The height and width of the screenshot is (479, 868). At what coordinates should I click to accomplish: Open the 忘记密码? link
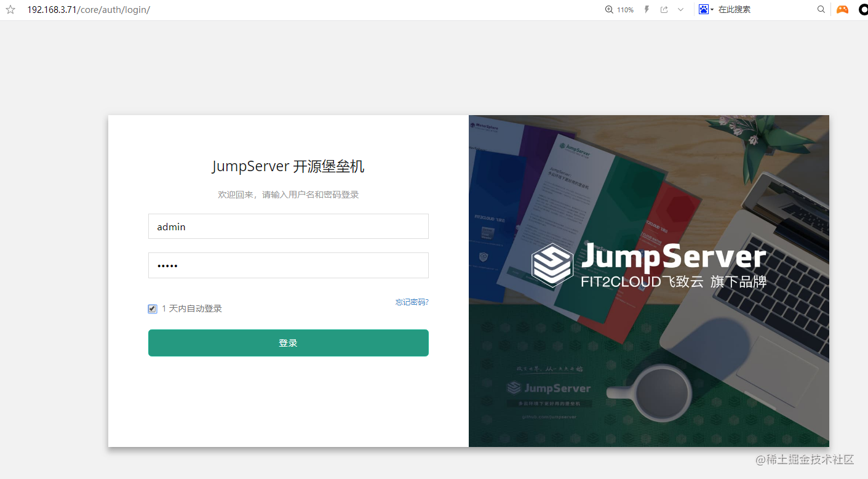click(412, 302)
